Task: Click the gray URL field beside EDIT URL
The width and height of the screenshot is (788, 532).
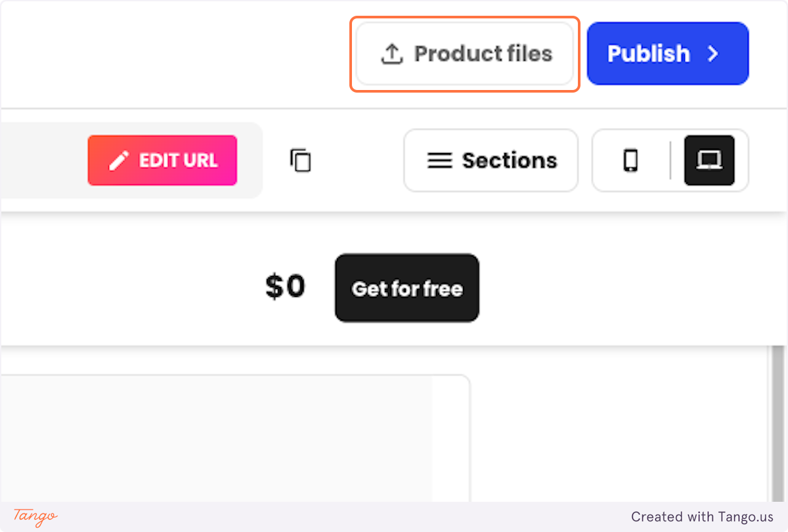Action: (x=43, y=160)
